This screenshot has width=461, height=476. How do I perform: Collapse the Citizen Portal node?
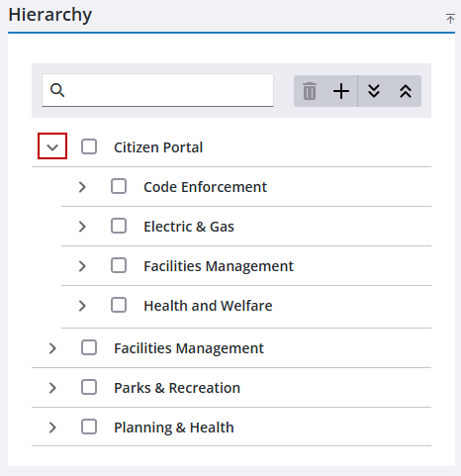[x=52, y=146]
